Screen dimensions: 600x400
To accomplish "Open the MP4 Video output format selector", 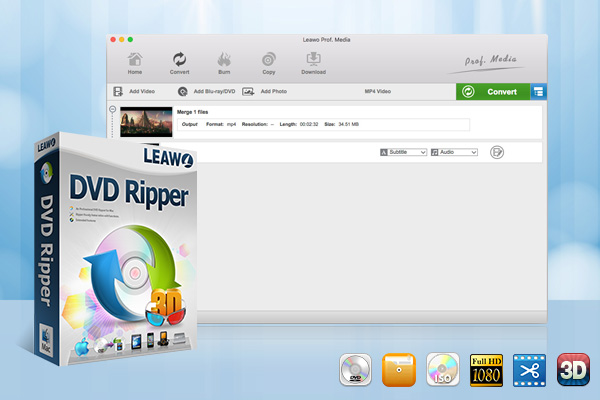I will (x=378, y=91).
